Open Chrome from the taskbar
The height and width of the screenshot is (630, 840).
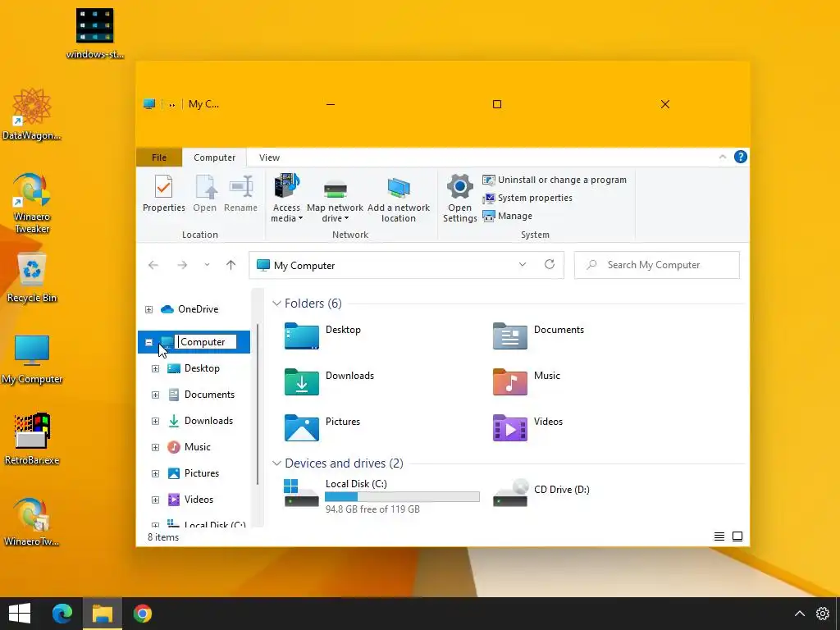click(x=143, y=614)
